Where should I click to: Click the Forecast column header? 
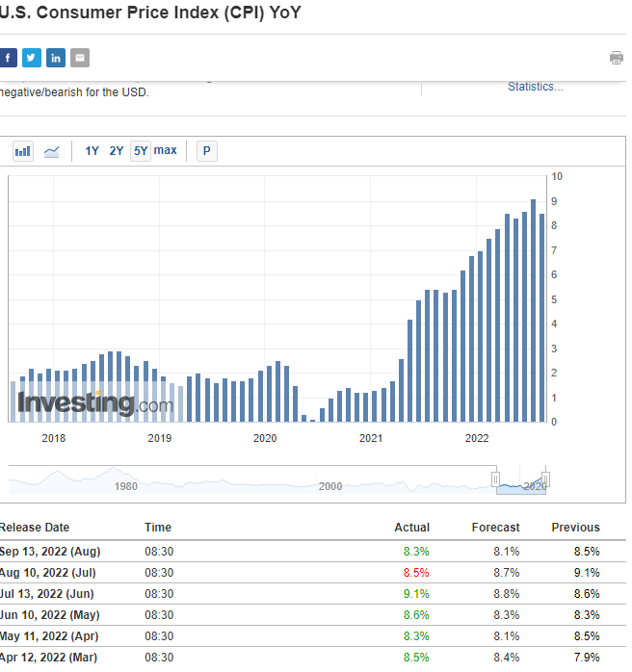coord(495,528)
